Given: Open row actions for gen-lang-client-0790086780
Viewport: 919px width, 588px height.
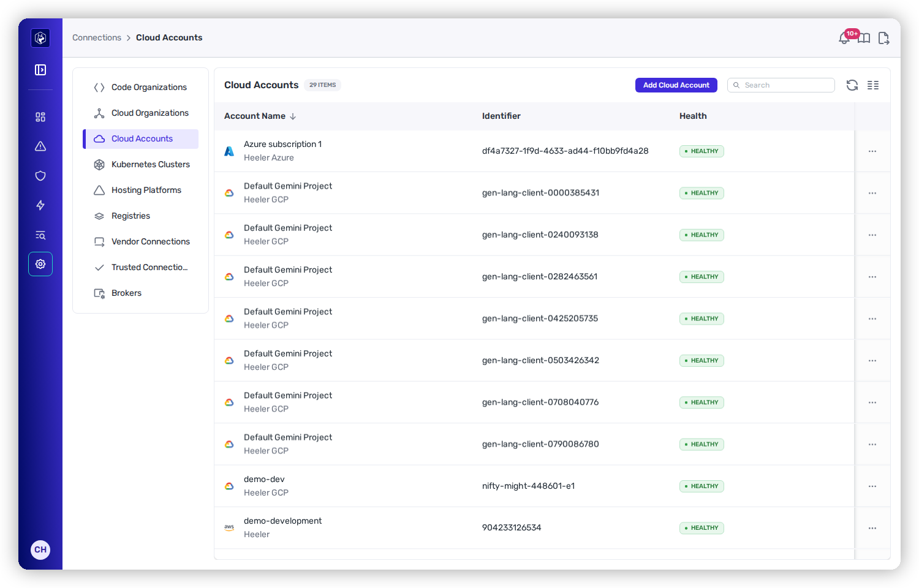Looking at the screenshot, I should [872, 444].
